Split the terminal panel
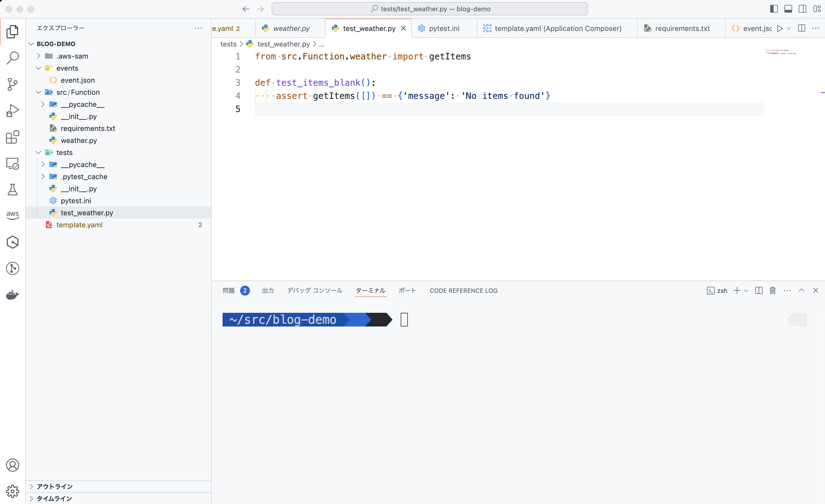Screen dimensions: 825x504 point(759,291)
